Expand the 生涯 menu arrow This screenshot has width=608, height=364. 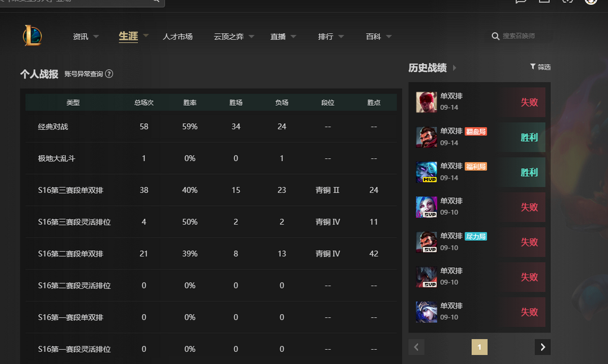pyautogui.click(x=146, y=35)
